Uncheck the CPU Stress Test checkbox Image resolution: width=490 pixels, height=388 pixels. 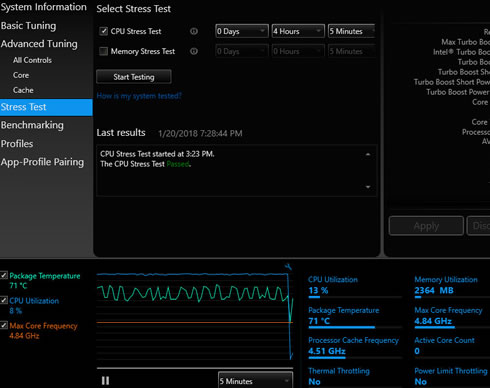pyautogui.click(x=103, y=31)
